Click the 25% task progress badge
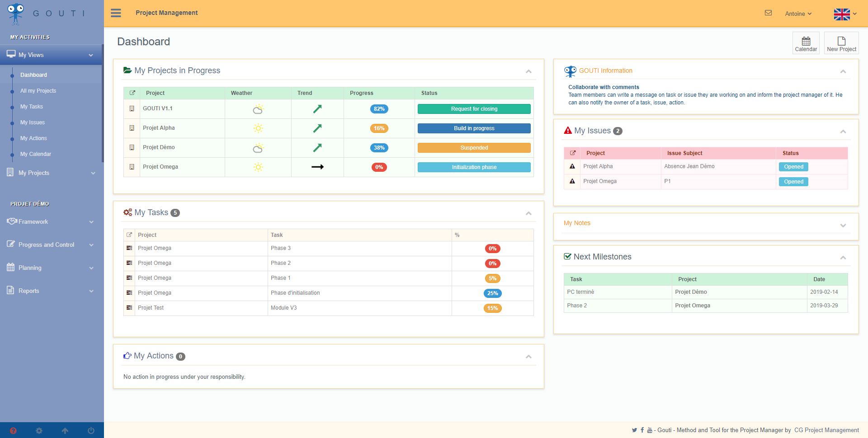 [x=492, y=293]
